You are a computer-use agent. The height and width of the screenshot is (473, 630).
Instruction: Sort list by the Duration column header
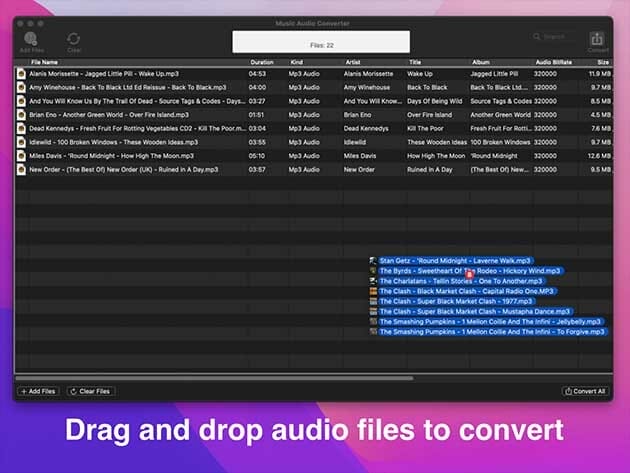coord(262,62)
